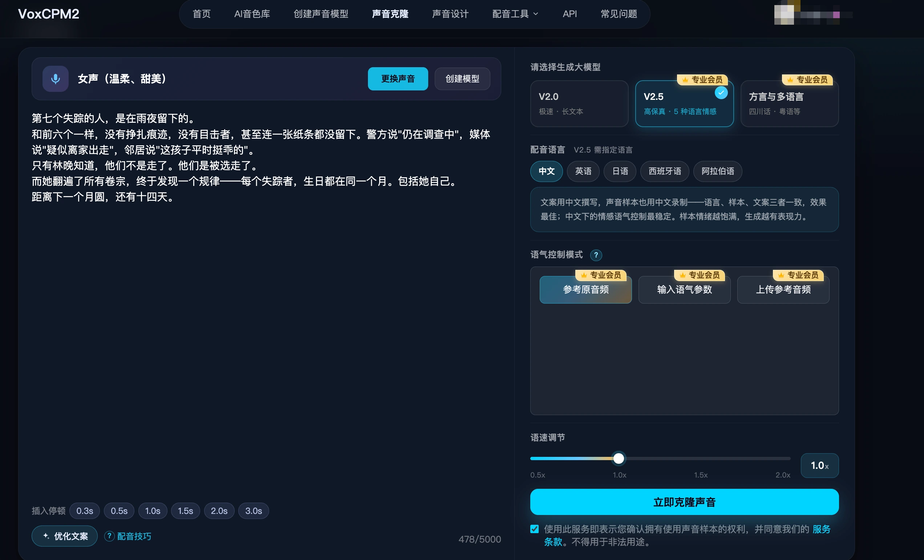Click the 更换声音 button

click(397, 79)
